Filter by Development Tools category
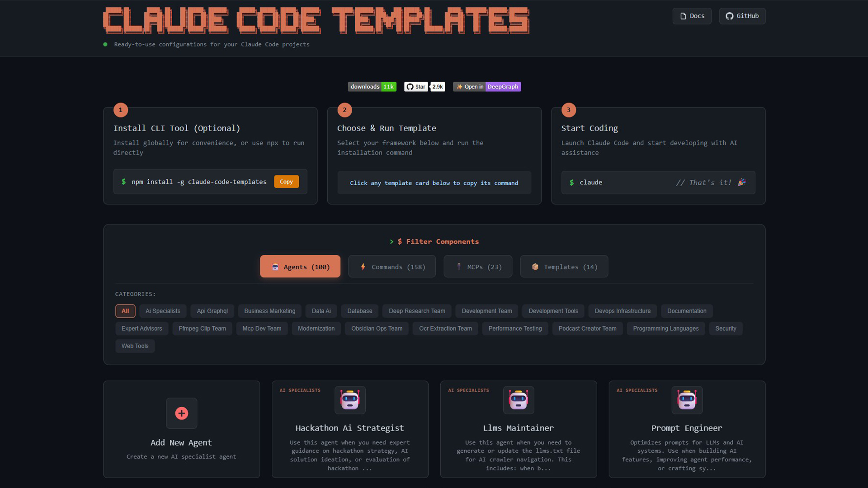This screenshot has height=488, width=868. (553, 311)
